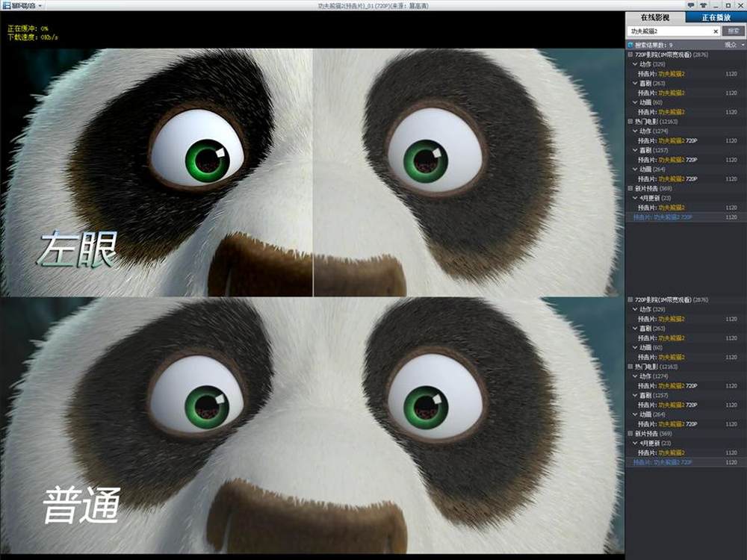Select 720P trailer under 动画 (264) in upper list
The image size is (747, 560).
click(686, 178)
